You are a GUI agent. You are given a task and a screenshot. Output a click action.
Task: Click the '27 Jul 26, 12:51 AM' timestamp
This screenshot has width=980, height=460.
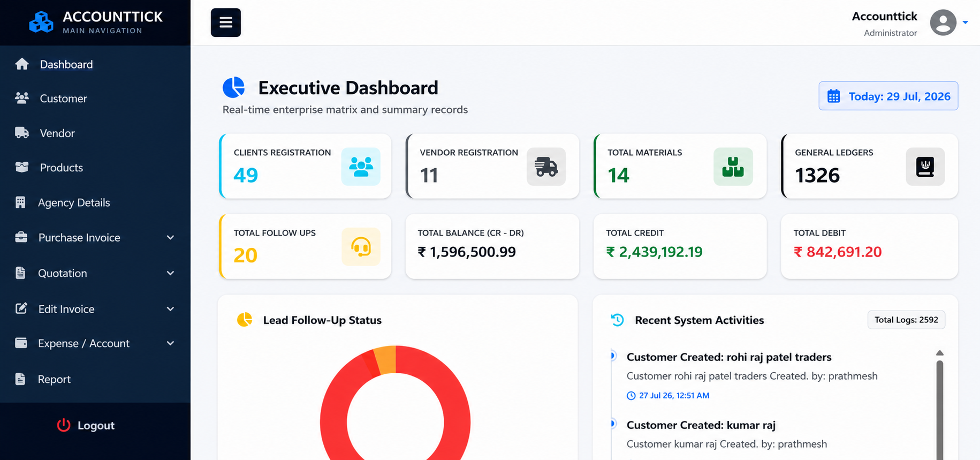(x=674, y=396)
